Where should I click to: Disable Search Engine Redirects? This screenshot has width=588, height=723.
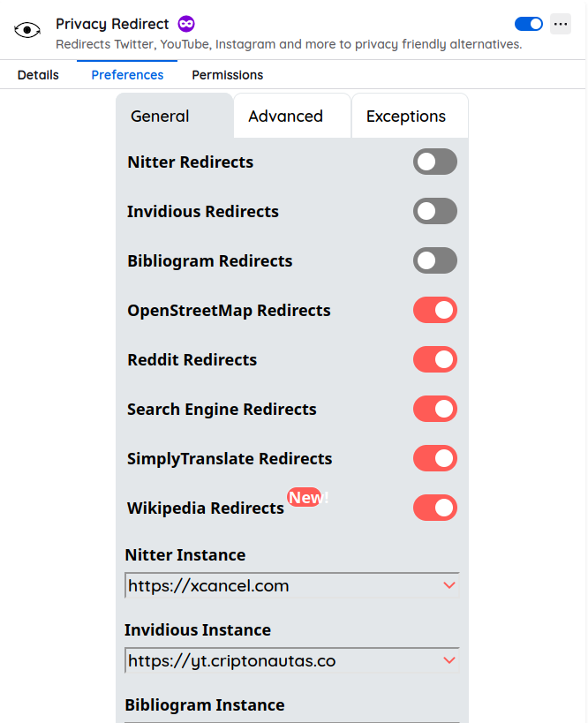(x=434, y=409)
